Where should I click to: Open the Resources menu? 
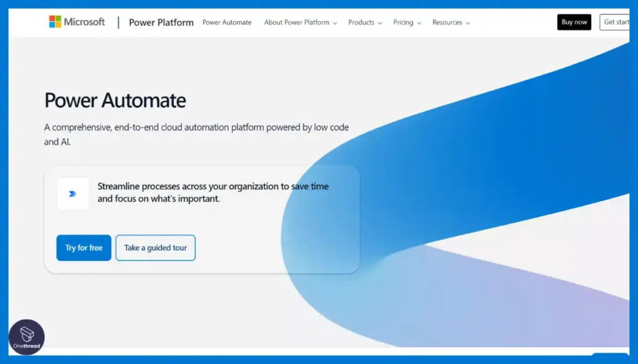point(451,22)
